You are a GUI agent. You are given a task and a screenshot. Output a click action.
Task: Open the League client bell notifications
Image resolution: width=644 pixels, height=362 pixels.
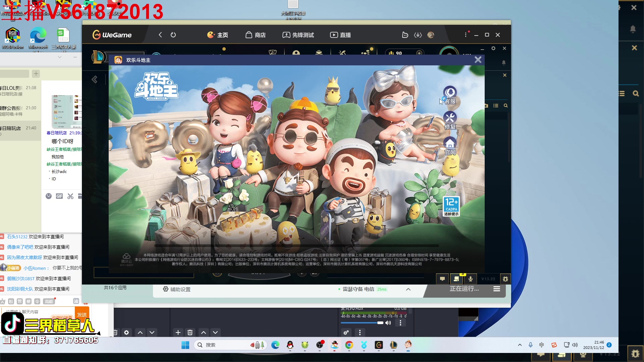(x=503, y=63)
